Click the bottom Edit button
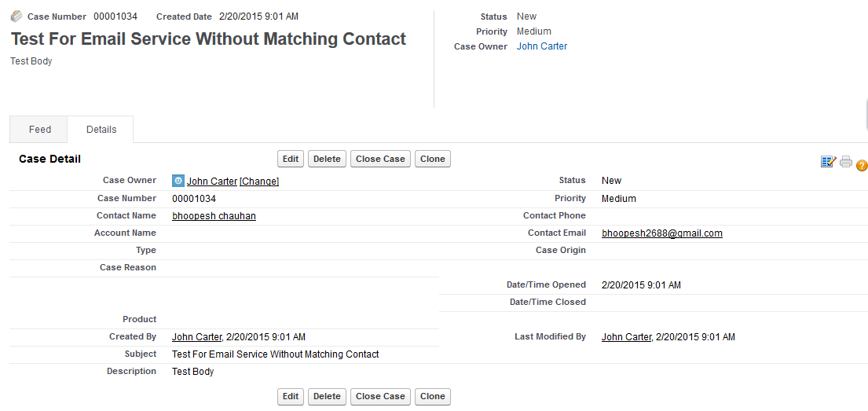 tap(291, 396)
